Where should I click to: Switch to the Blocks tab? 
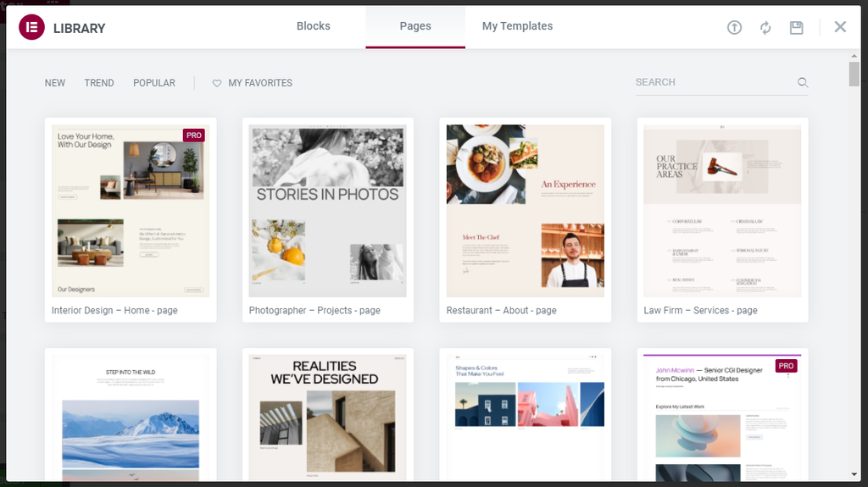click(314, 26)
